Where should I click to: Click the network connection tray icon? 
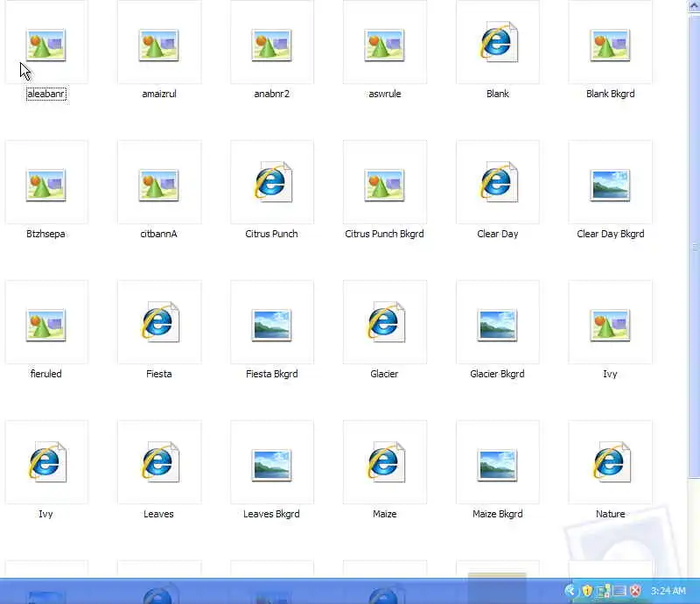point(603,591)
